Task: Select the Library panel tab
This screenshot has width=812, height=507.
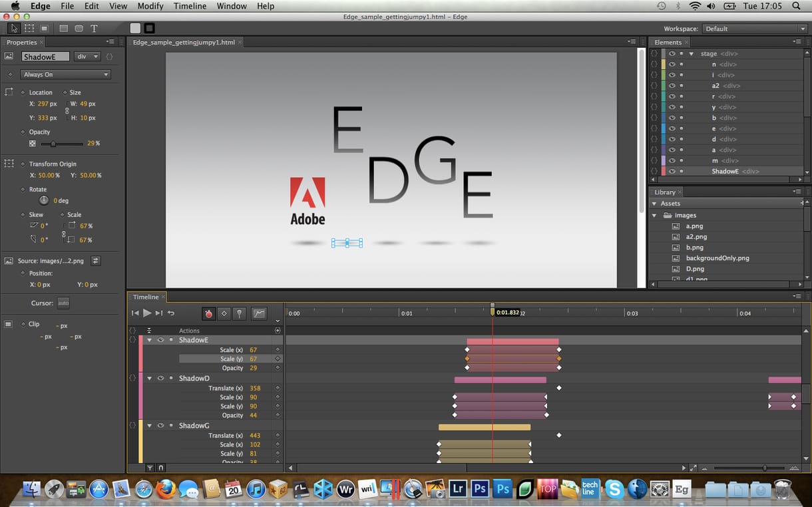Action: (x=665, y=192)
